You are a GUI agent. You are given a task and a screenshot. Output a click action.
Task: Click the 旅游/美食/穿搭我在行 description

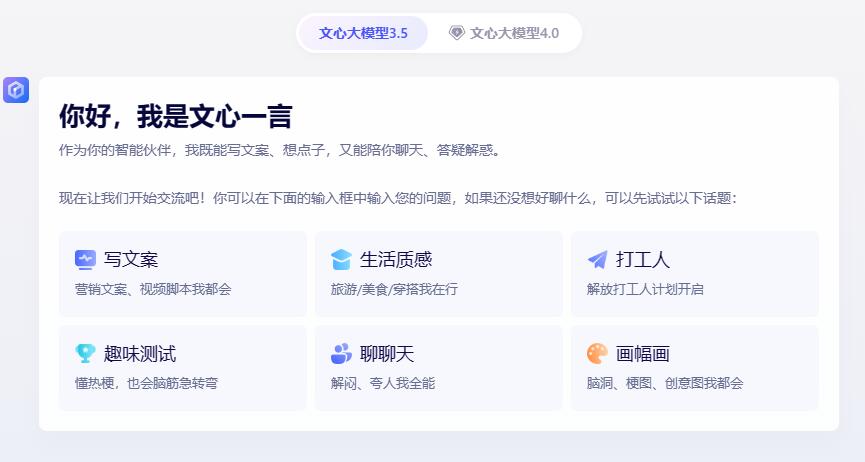[x=394, y=289]
